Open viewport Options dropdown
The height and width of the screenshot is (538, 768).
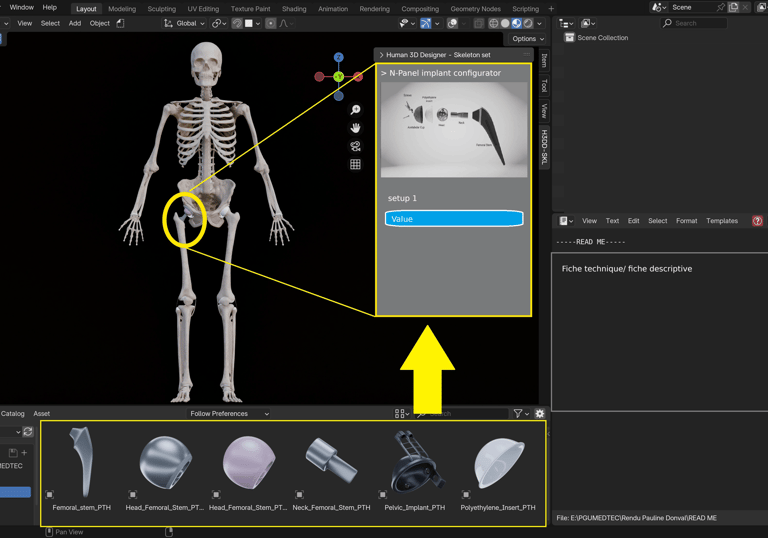pyautogui.click(x=528, y=39)
